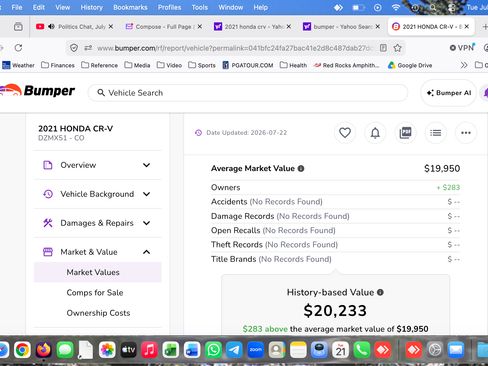Open the PGATOUR.COM bookmark
The image size is (488, 366).
click(x=248, y=65)
